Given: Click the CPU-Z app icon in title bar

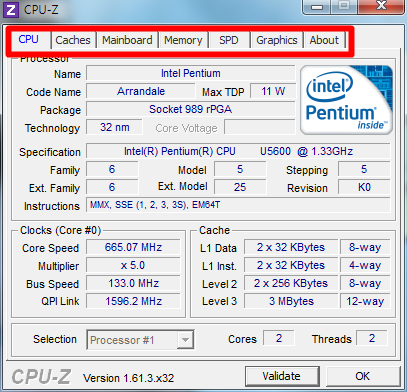Looking at the screenshot, I should click(11, 10).
